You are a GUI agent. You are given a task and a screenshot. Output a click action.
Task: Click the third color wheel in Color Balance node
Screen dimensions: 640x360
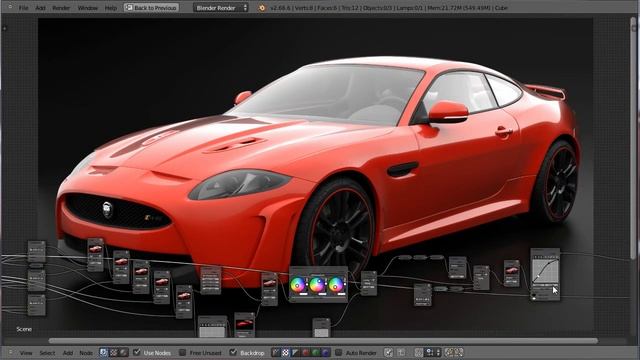click(x=336, y=284)
